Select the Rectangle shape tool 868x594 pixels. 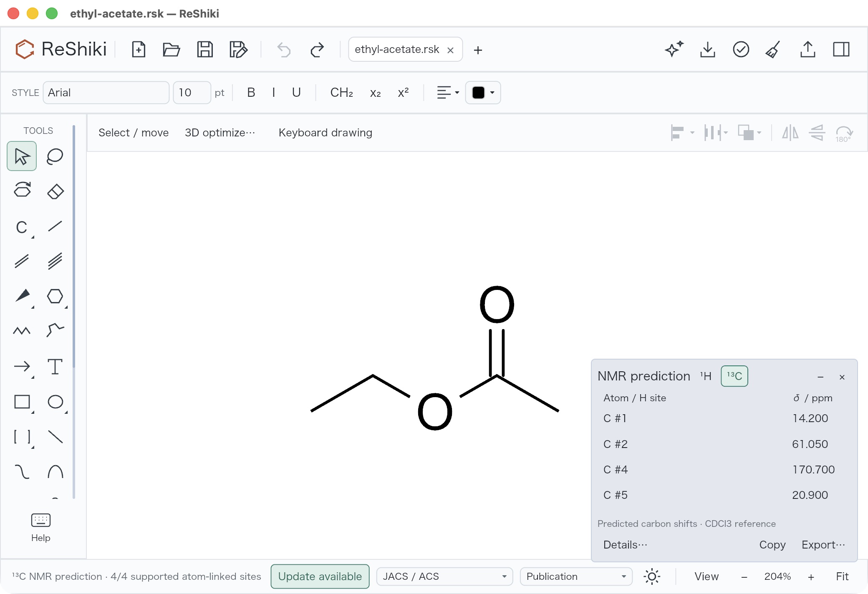(23, 402)
